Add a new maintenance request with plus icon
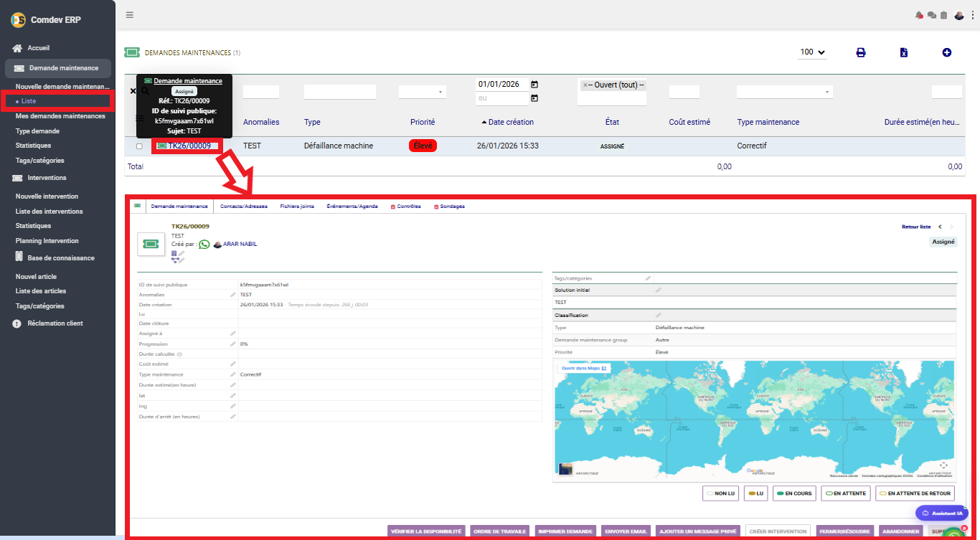The height and width of the screenshot is (540, 980). point(947,52)
